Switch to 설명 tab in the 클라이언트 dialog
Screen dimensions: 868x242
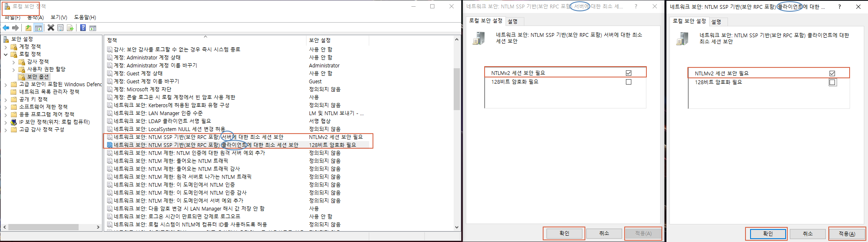(x=716, y=22)
